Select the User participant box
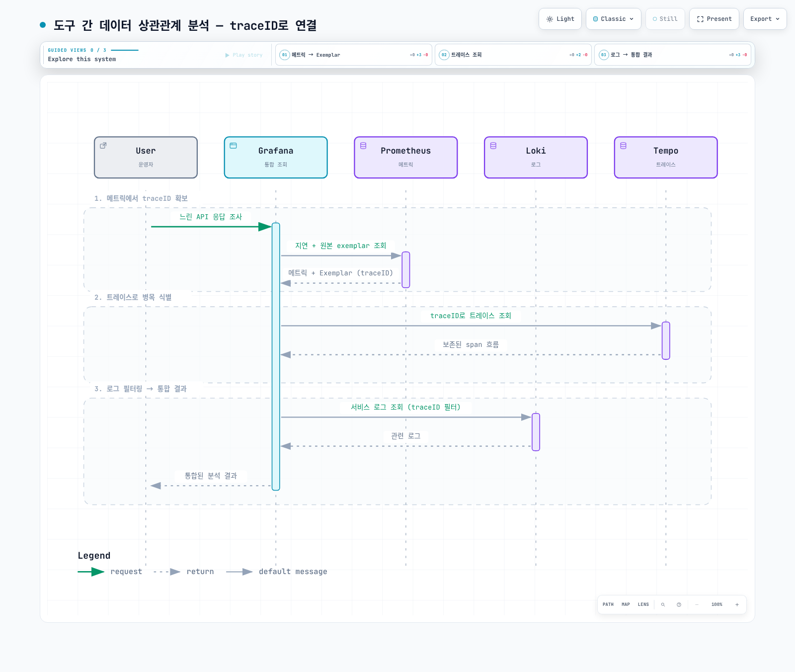Image resolution: width=795 pixels, height=672 pixels. pyautogui.click(x=146, y=157)
